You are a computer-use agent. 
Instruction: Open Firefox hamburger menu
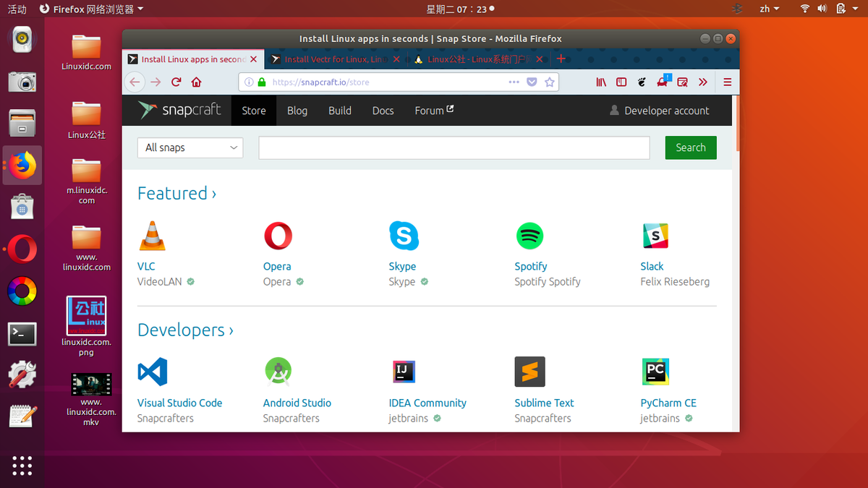728,82
